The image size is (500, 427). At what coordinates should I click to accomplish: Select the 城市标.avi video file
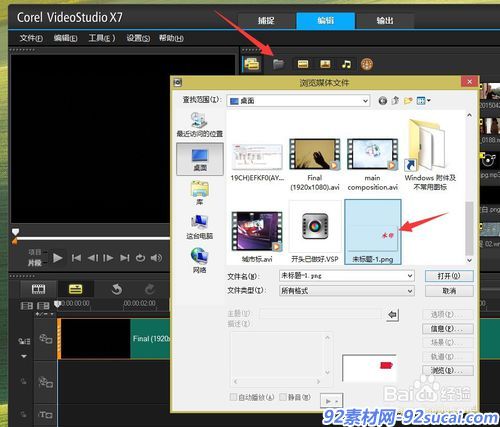click(x=257, y=237)
